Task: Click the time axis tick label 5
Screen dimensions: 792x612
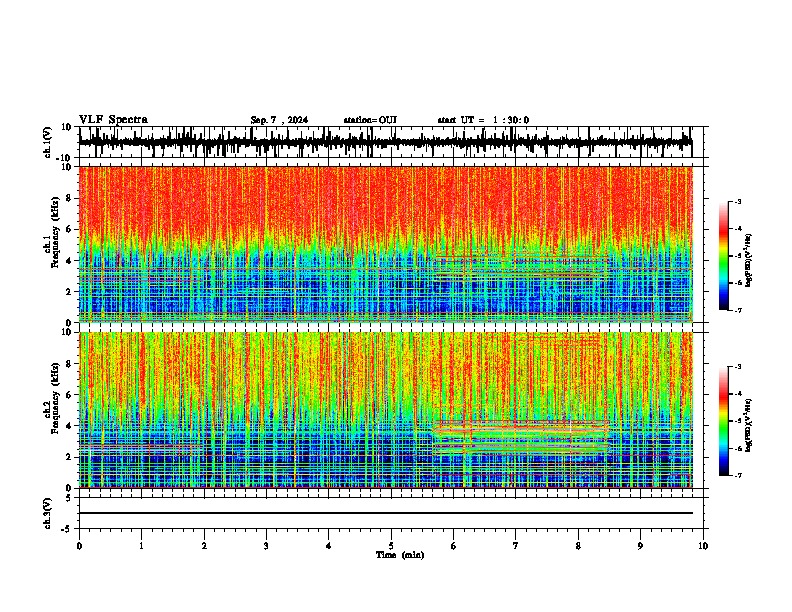Action: click(391, 546)
